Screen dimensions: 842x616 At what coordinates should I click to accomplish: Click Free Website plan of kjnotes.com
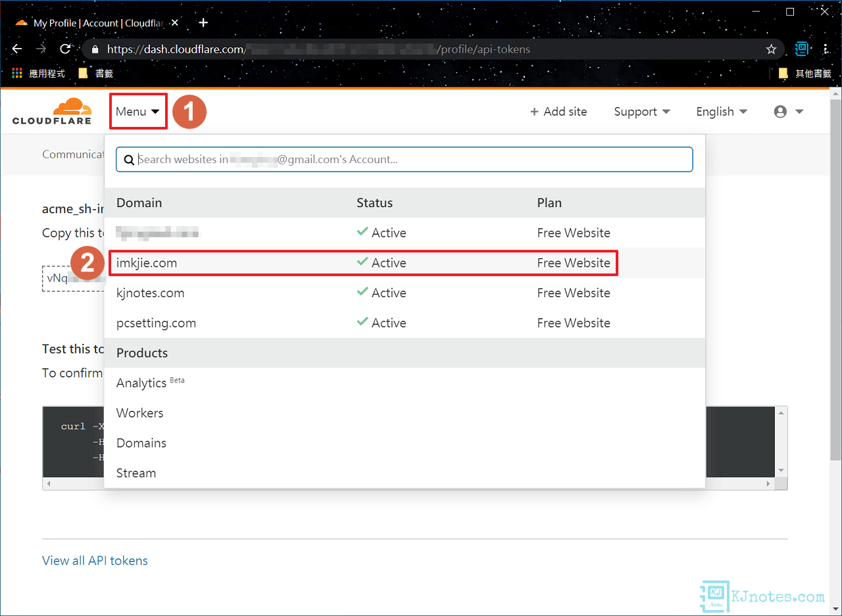click(x=574, y=293)
